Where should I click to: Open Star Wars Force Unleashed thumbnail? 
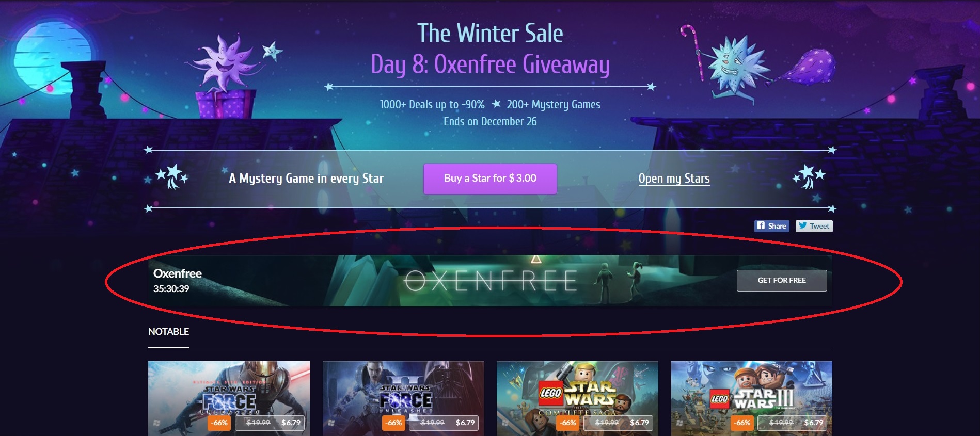[229, 398]
